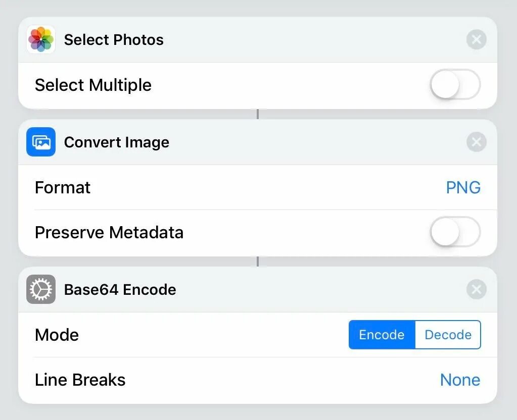Tap the Base64 Encode action title
The width and height of the screenshot is (517, 420).
[x=120, y=290]
